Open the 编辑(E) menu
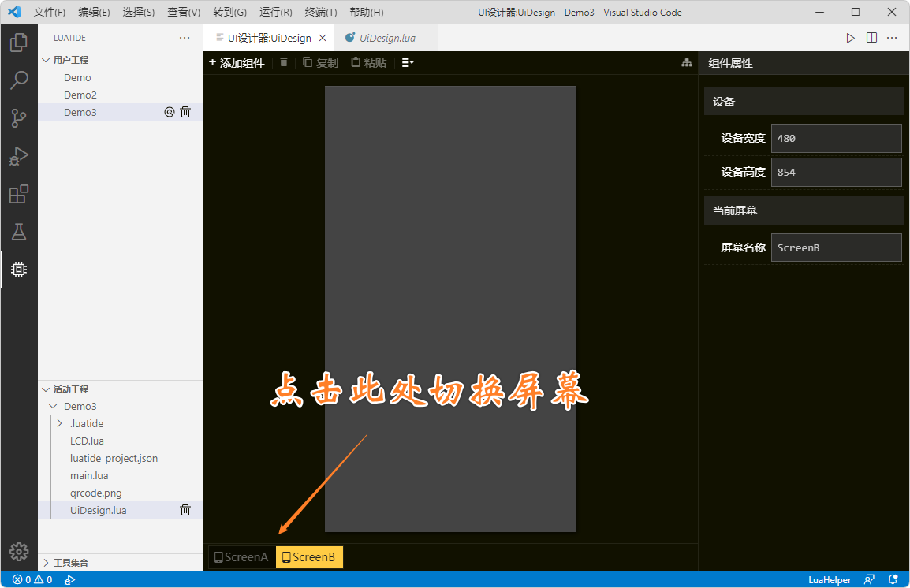The image size is (910, 588). pyautogui.click(x=94, y=12)
